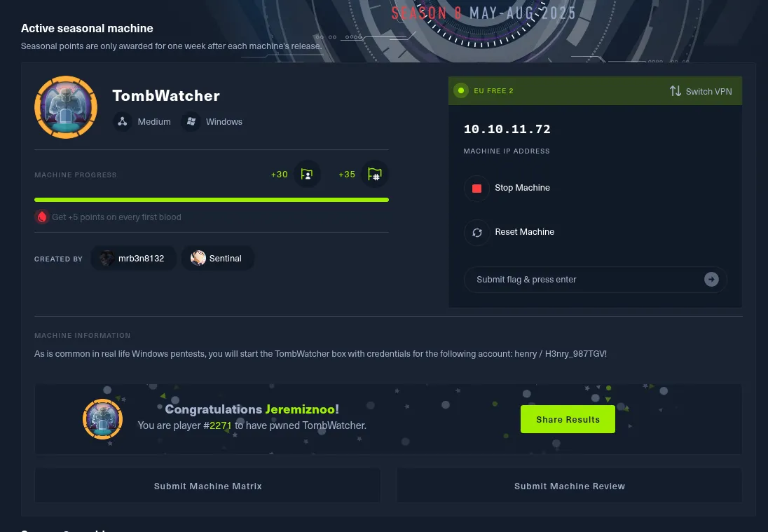
Task: Click the MACHINE IP ADDRESS caption
Action: click(507, 151)
